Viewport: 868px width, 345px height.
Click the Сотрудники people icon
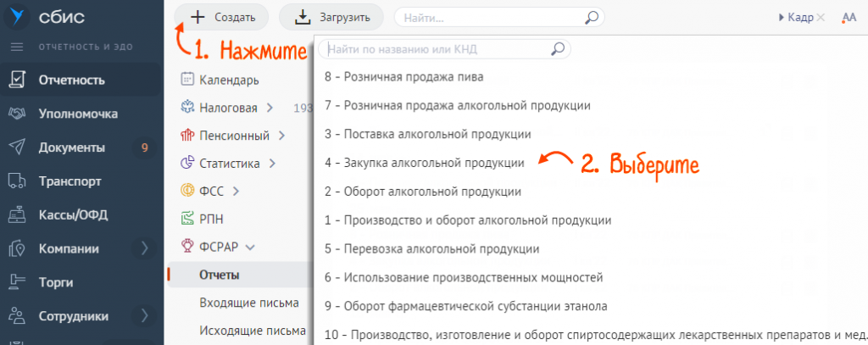click(x=17, y=317)
